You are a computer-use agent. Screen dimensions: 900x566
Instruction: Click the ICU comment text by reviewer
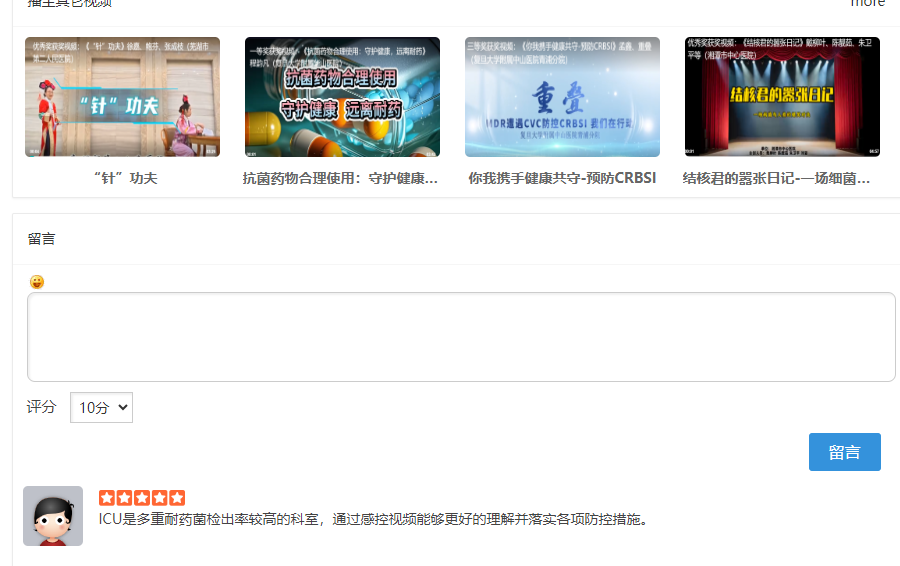coord(373,519)
